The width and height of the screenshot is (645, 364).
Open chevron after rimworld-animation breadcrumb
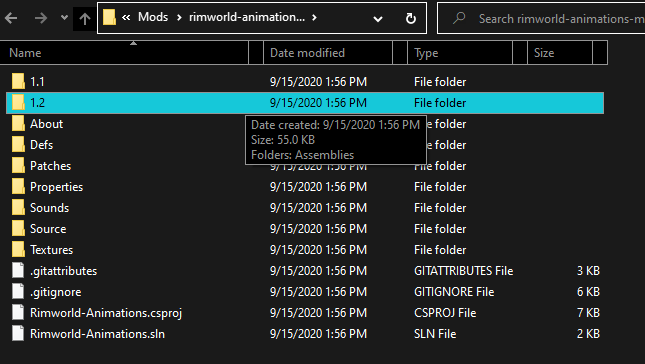click(x=314, y=18)
